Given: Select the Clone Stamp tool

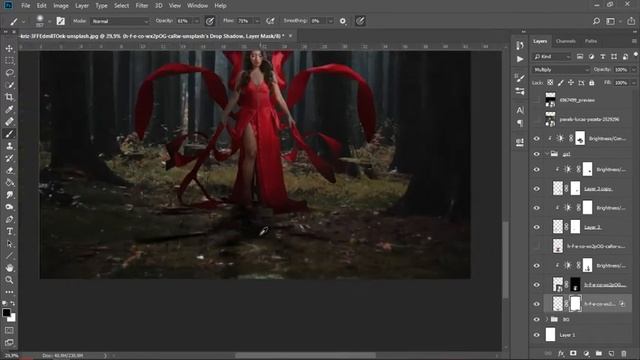Looking at the screenshot, I should coord(9,146).
